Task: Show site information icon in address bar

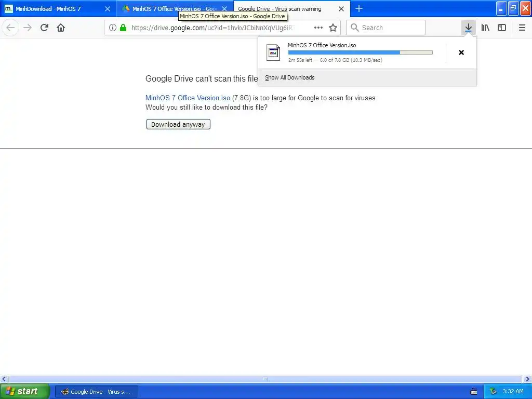Action: (113, 28)
